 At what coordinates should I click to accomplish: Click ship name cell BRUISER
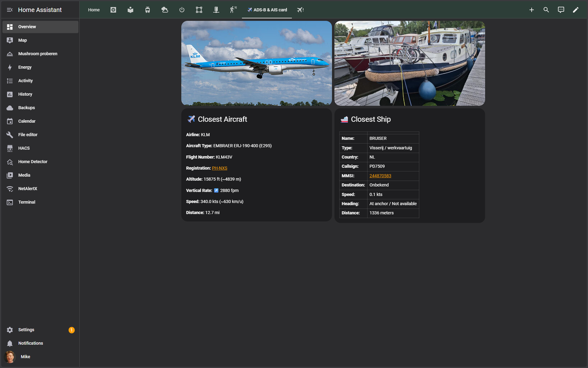pos(393,138)
